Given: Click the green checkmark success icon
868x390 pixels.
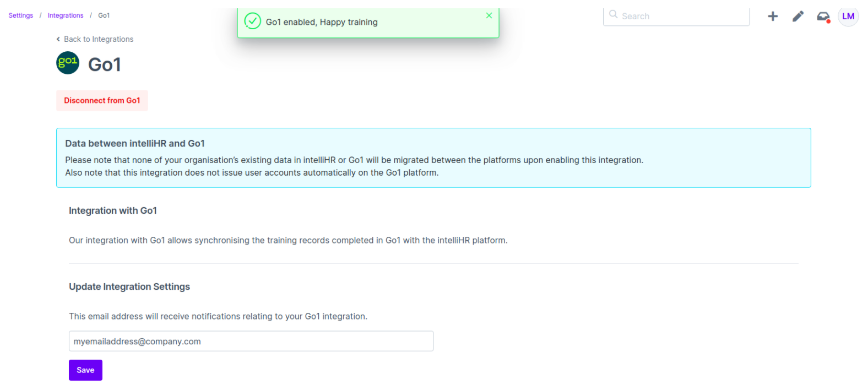Looking at the screenshot, I should (x=252, y=21).
